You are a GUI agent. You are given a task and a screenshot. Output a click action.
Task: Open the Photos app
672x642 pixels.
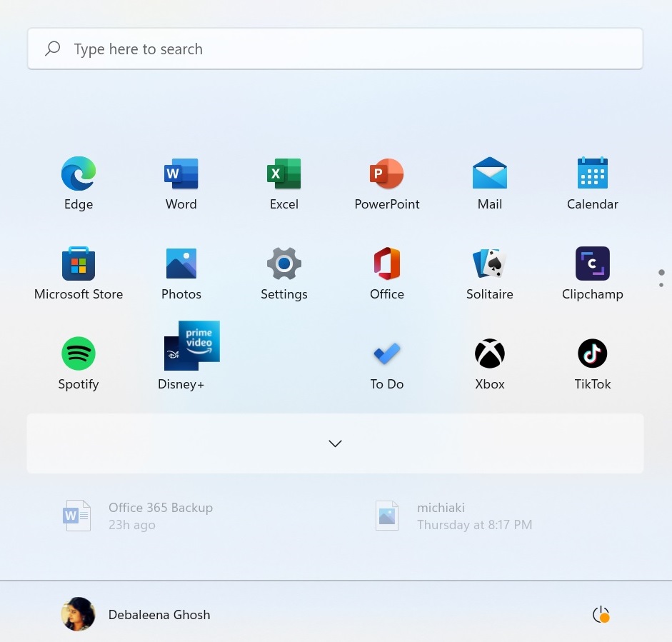coord(181,273)
